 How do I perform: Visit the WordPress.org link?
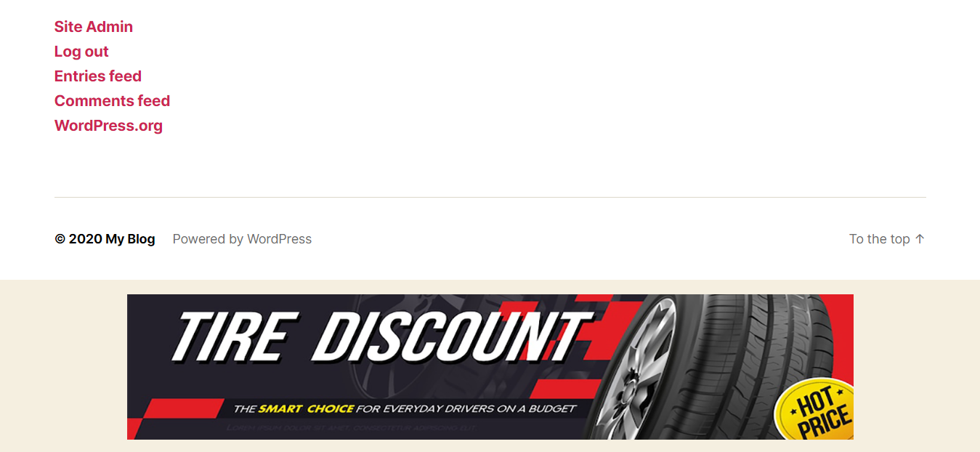pyautogui.click(x=108, y=126)
